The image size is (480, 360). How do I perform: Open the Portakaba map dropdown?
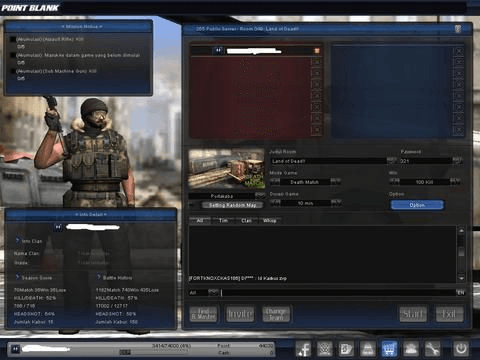[260, 195]
